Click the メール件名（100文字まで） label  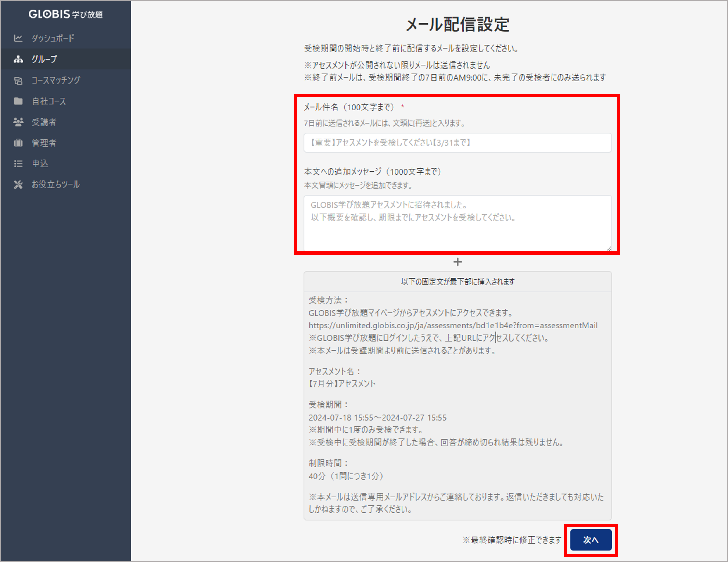coord(349,107)
